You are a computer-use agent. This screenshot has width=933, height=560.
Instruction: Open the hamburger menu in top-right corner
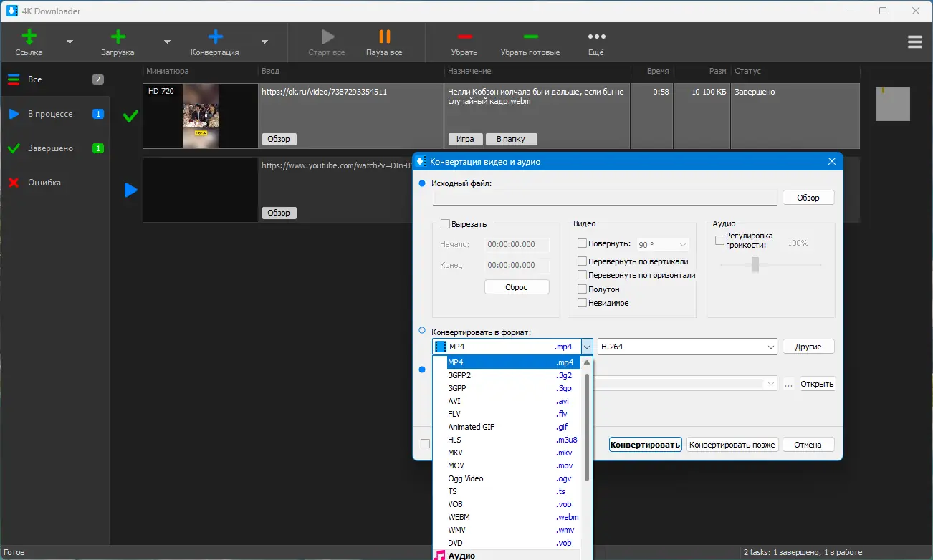(x=914, y=42)
